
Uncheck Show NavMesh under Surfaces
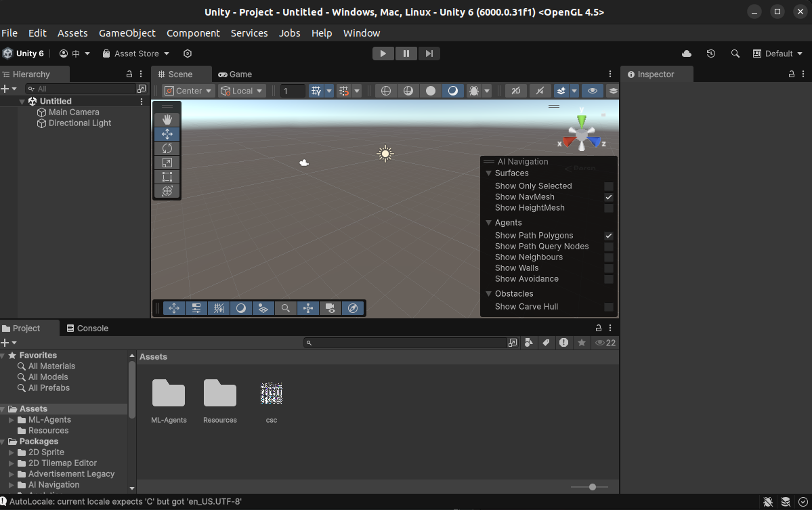(608, 196)
